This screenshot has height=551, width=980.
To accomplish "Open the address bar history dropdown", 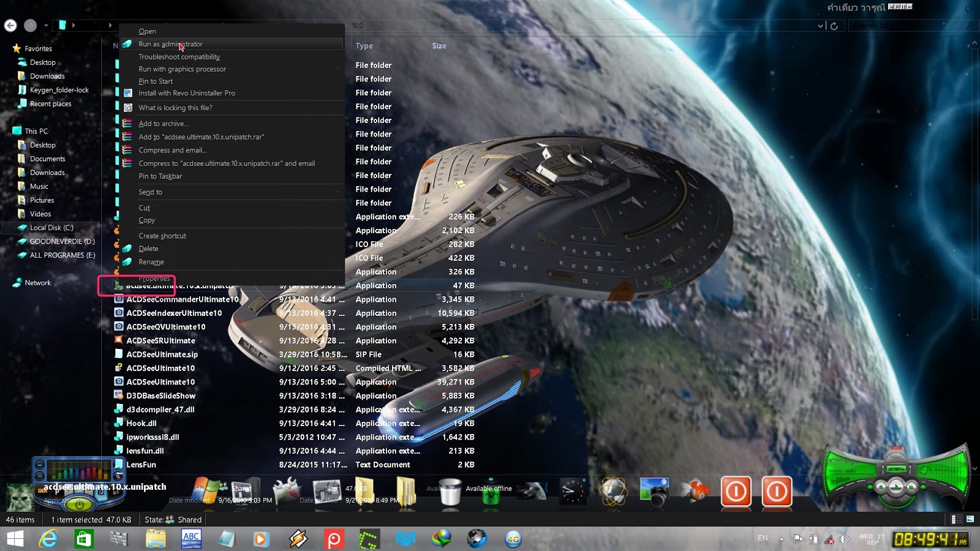I will pyautogui.click(x=821, y=26).
